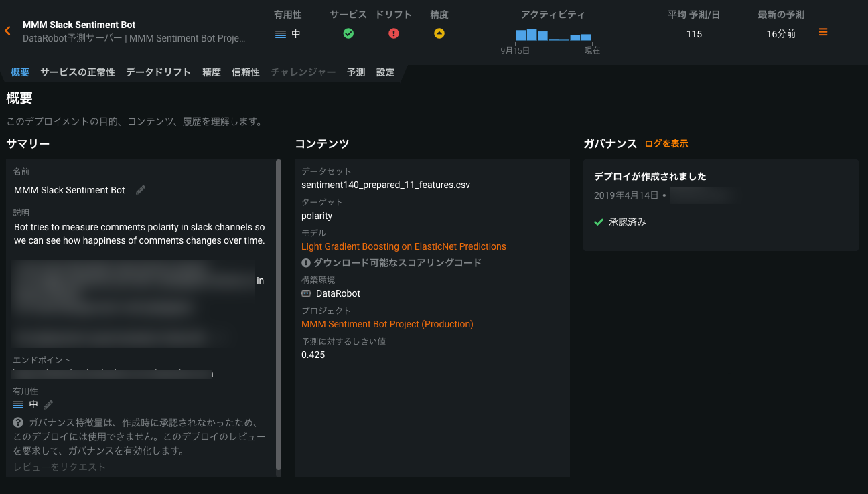This screenshot has height=494, width=868.
Task: Select the 精度 tab
Action: pos(212,72)
